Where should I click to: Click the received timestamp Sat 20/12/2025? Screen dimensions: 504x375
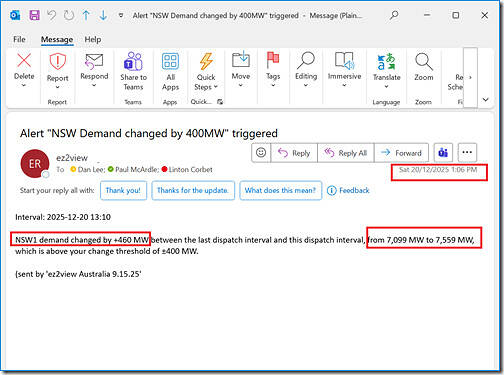pyautogui.click(x=438, y=170)
